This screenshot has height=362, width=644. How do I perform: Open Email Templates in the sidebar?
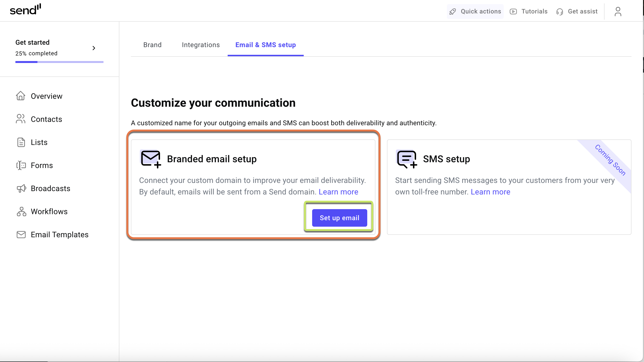59,235
